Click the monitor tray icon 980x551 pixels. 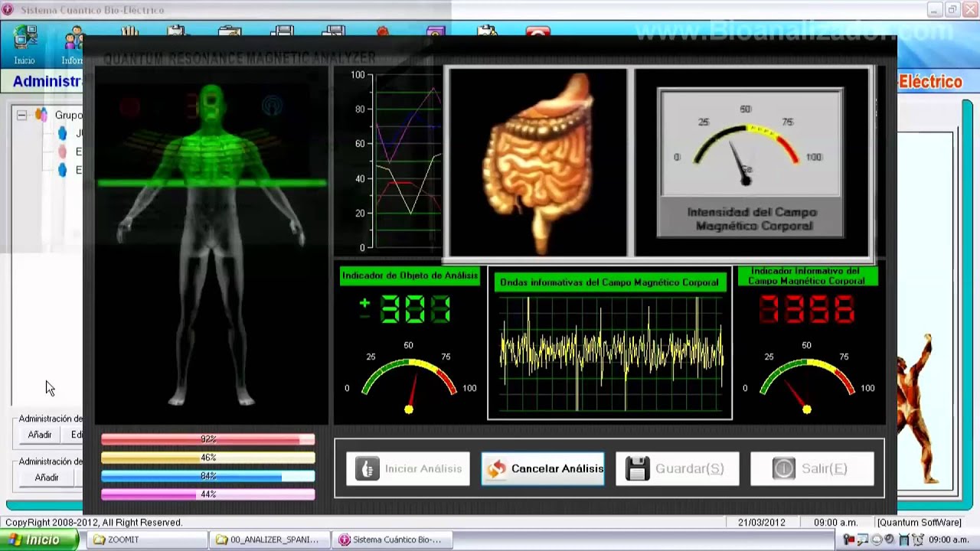pyautogui.click(x=864, y=540)
